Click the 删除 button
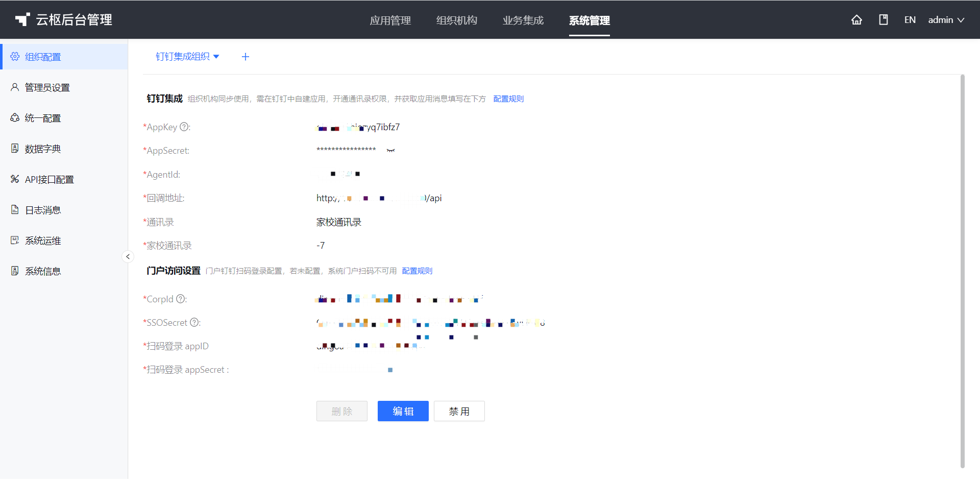This screenshot has height=481, width=980. coord(342,411)
